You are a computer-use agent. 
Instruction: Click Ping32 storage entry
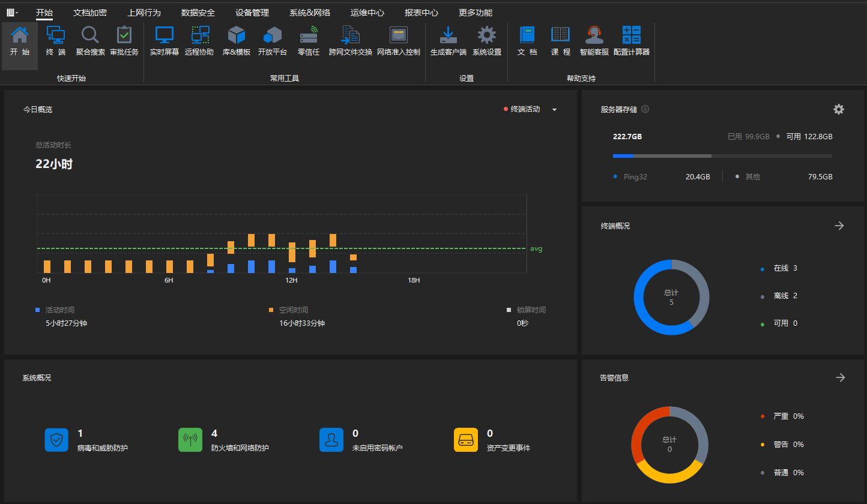pos(662,177)
